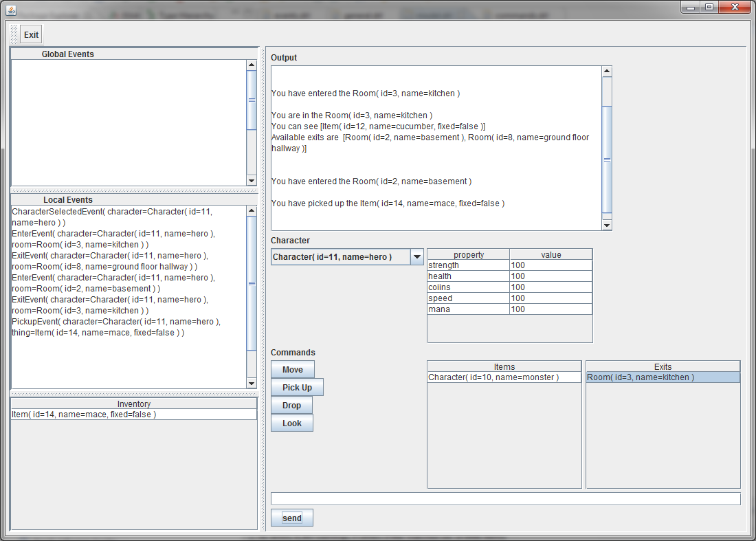756x541 pixels.
Task: Select the strength value cell
Action: point(551,265)
